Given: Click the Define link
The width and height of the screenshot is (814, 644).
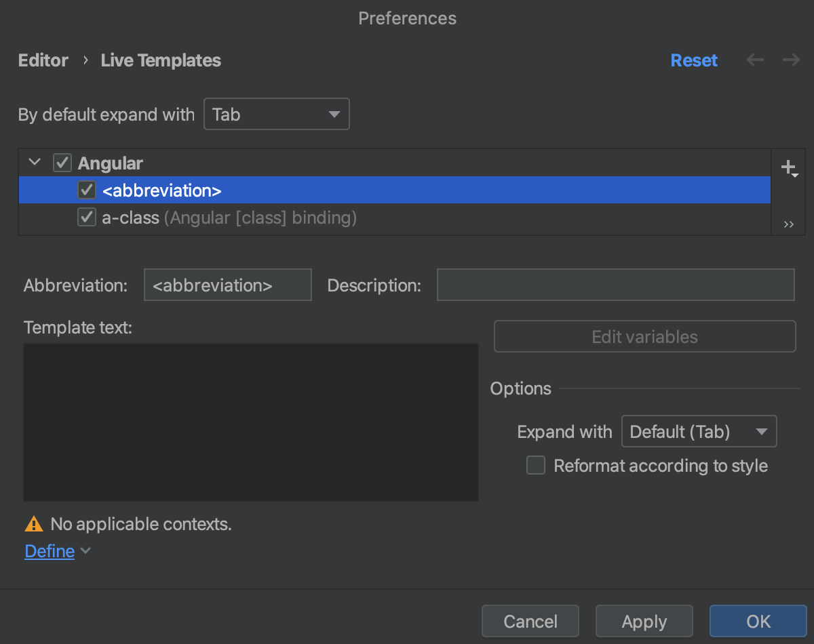Looking at the screenshot, I should tap(50, 551).
